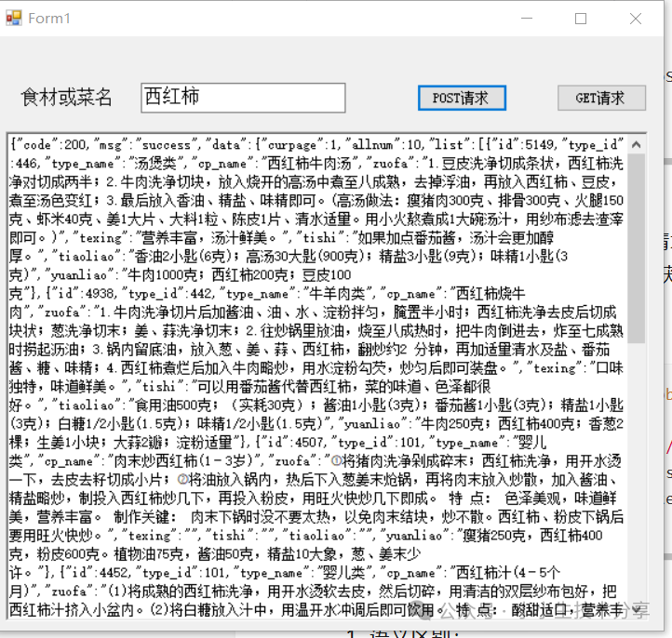This screenshot has width=672, height=638.
Task: Click the GET请求 button
Action: (x=601, y=98)
